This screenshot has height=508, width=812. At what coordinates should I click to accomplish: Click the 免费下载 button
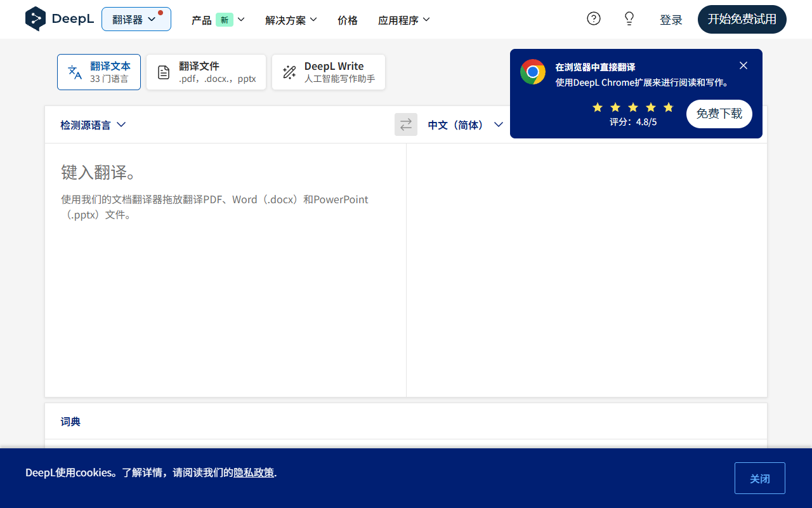719,114
